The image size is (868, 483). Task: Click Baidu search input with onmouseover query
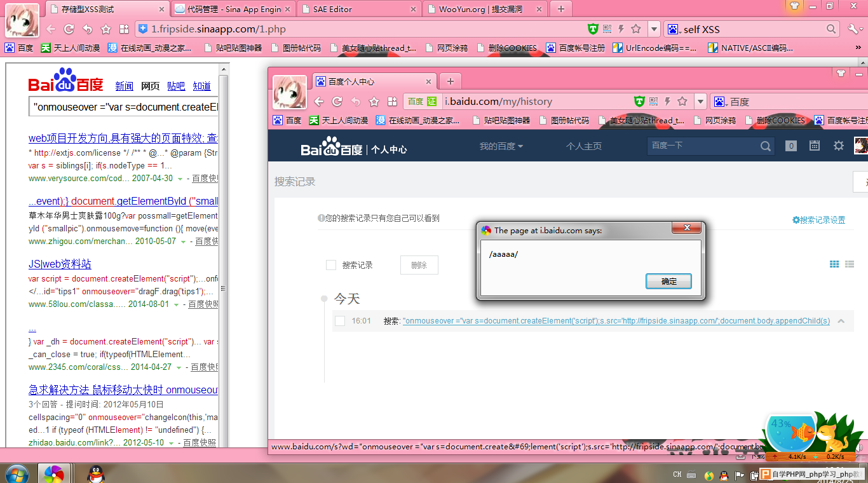click(x=124, y=107)
